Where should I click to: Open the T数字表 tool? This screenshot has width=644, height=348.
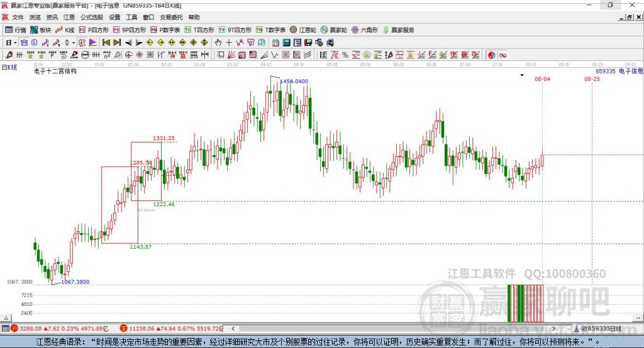click(x=270, y=30)
